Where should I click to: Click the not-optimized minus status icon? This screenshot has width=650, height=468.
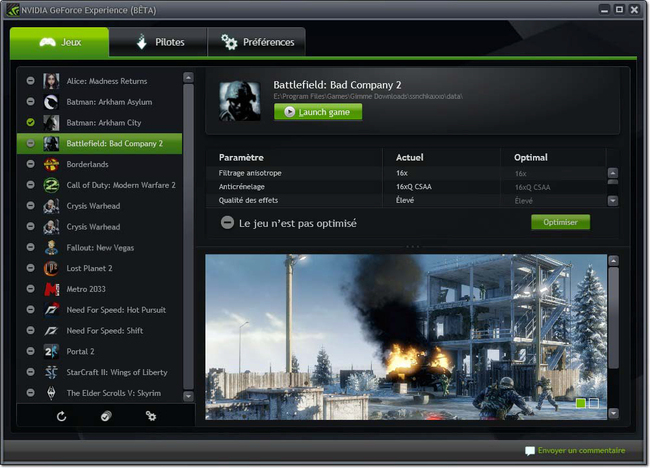[227, 223]
